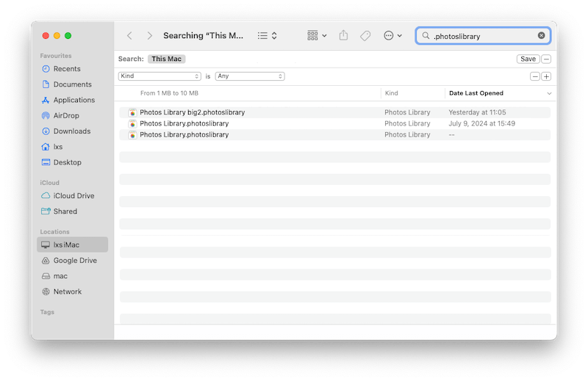Open the action ellipsis menu
This screenshot has width=588, height=381.
(393, 35)
